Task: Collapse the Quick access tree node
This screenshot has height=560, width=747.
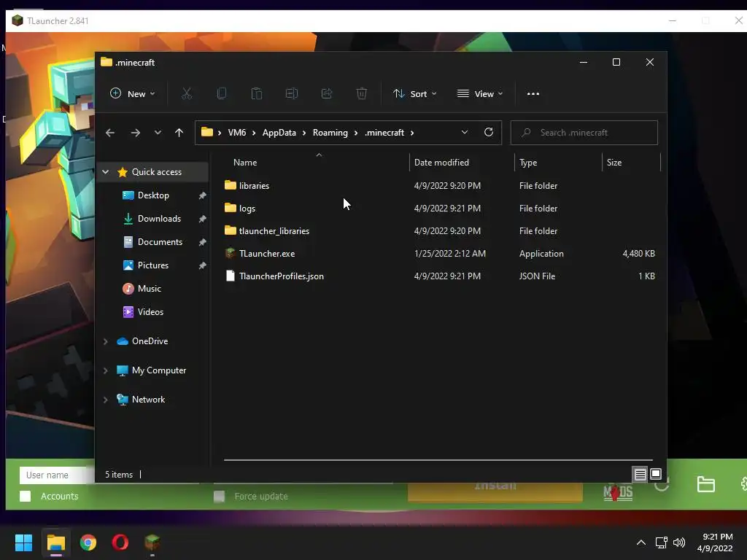Action: click(106, 172)
